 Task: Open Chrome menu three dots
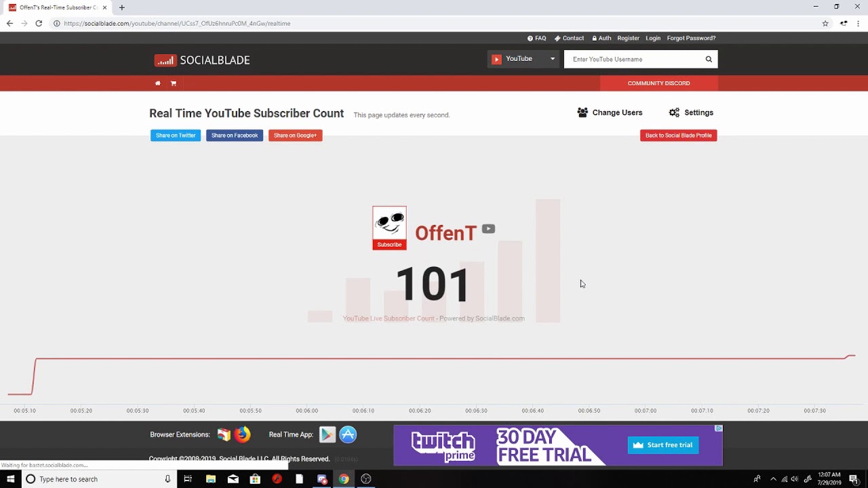(859, 23)
